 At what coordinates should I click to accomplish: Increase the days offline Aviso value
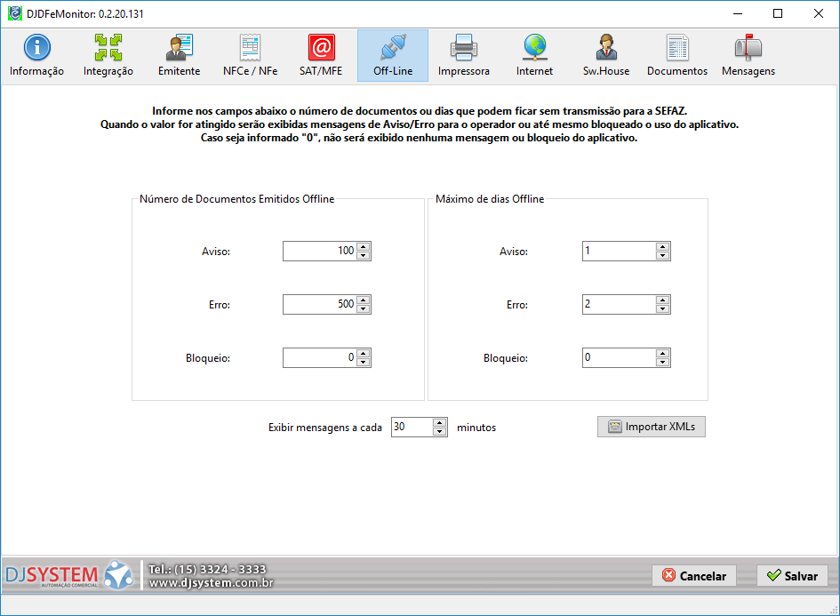coord(662,246)
